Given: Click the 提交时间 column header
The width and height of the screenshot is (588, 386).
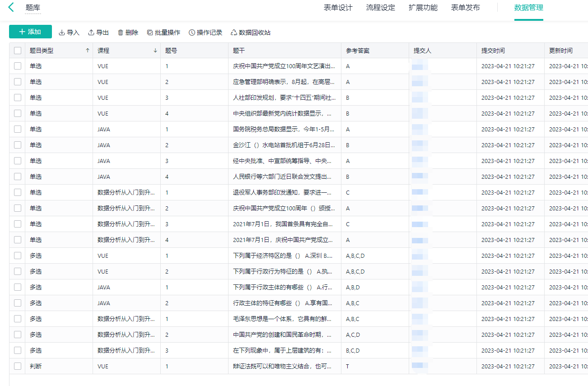Looking at the screenshot, I should [510, 51].
